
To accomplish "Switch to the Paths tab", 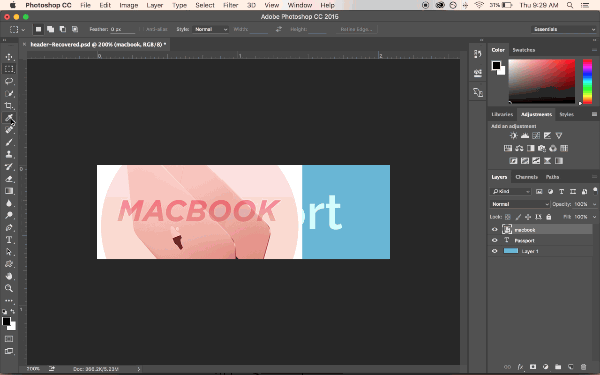I will pos(552,177).
